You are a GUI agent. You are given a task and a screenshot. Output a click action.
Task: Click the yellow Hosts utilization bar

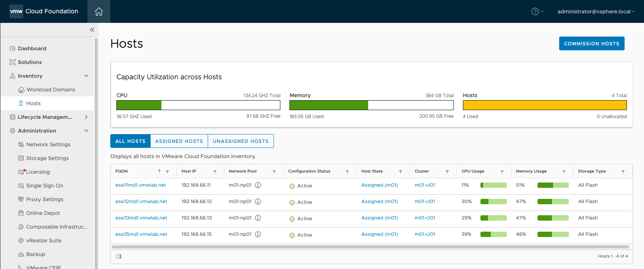coord(545,105)
